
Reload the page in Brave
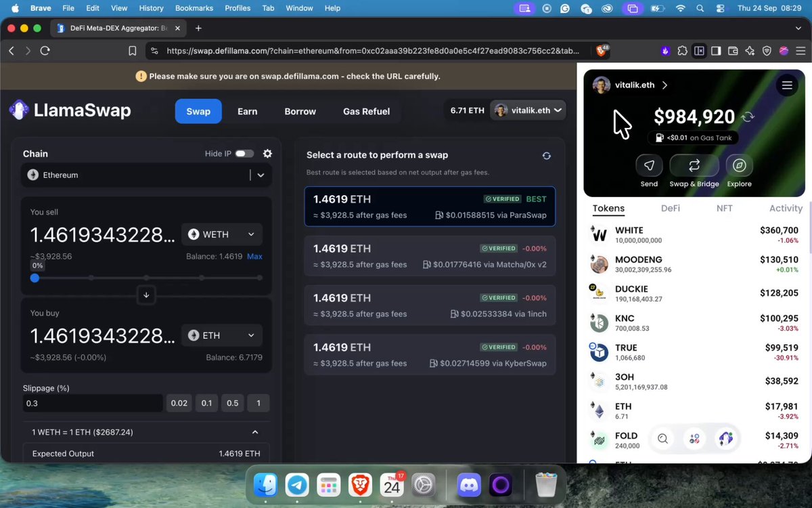[x=45, y=51]
